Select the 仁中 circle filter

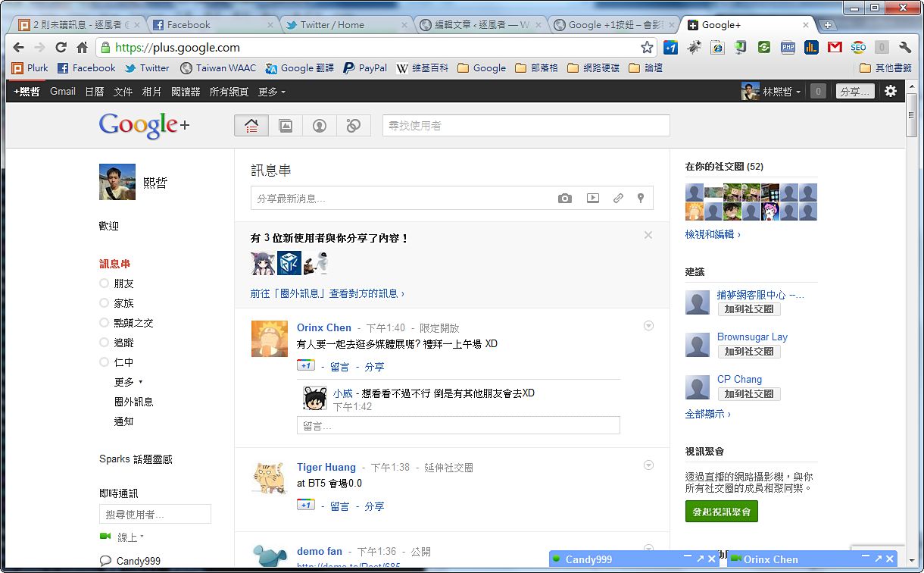point(117,362)
